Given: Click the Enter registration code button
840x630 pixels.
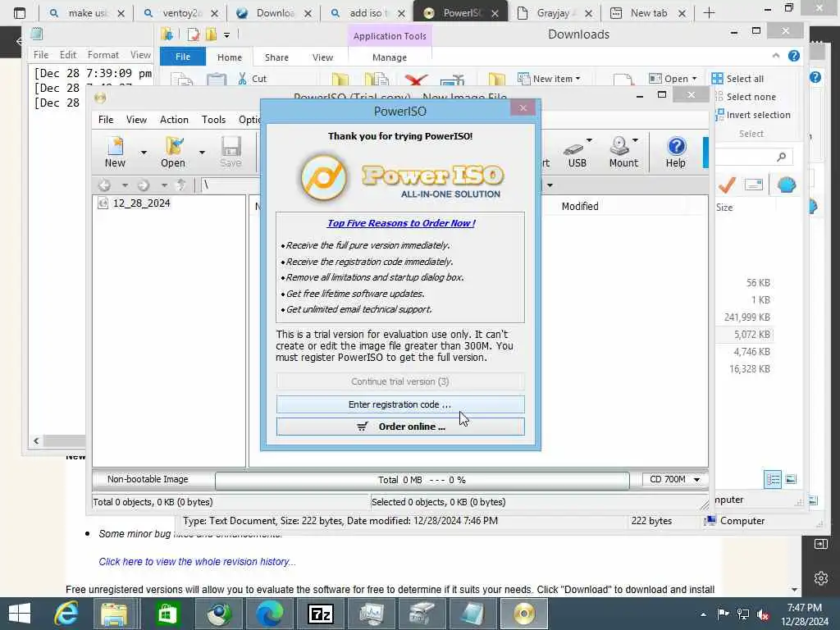Looking at the screenshot, I should click(x=400, y=404).
